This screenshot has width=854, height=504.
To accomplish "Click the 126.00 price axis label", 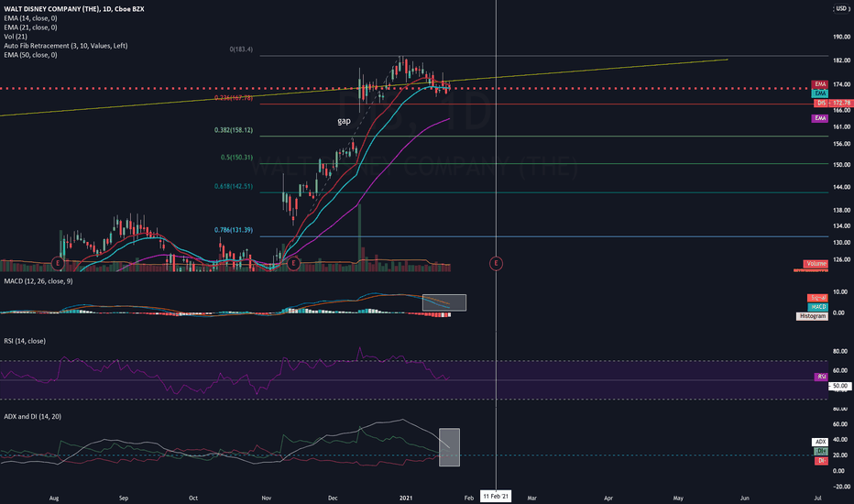I will click(841, 260).
